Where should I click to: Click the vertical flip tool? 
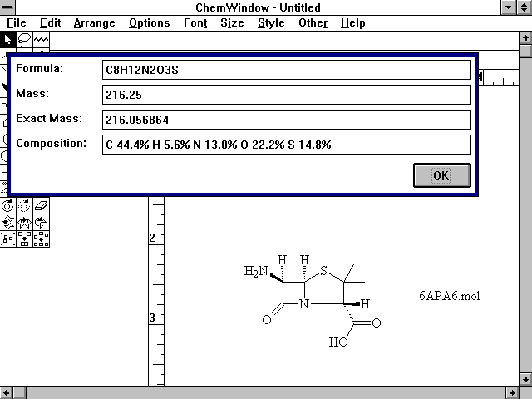[7, 222]
